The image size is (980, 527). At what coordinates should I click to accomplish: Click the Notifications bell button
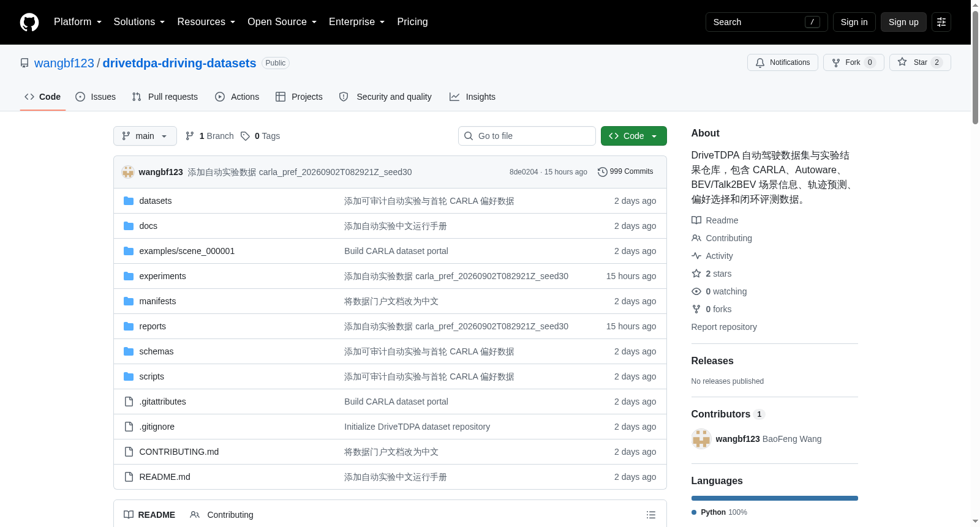tap(782, 62)
